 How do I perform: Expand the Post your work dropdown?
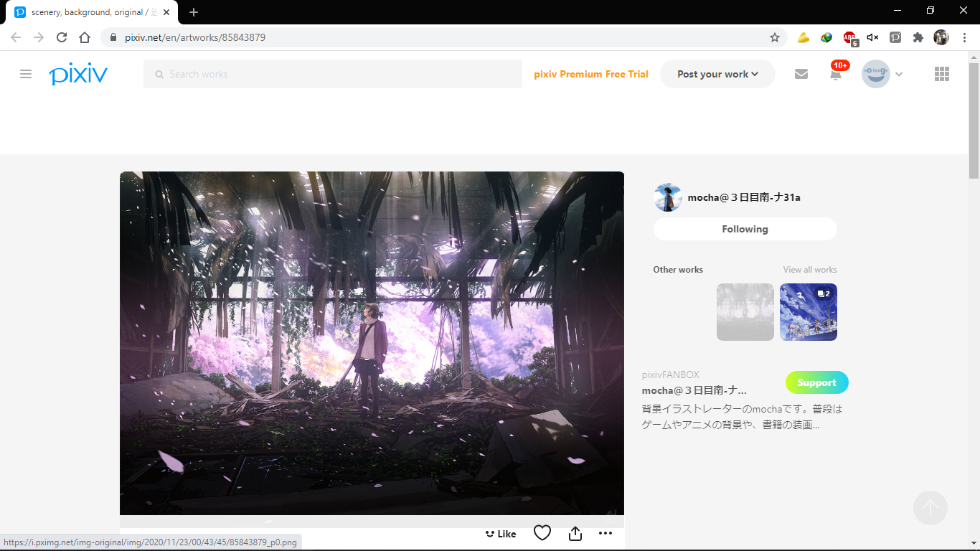click(x=717, y=74)
